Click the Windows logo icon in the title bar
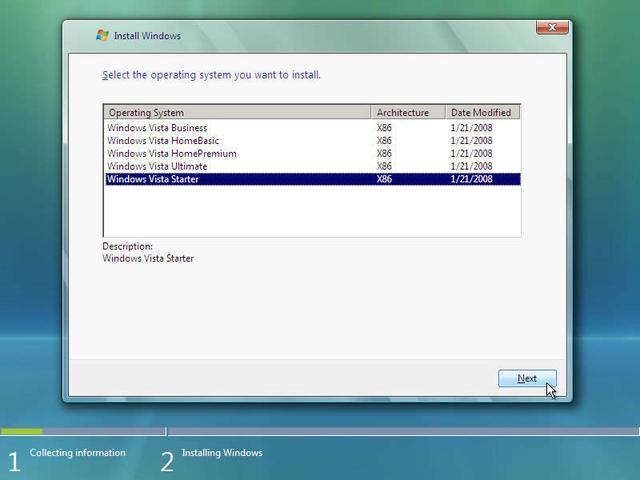Screen dimensions: 640x480 point(102,36)
